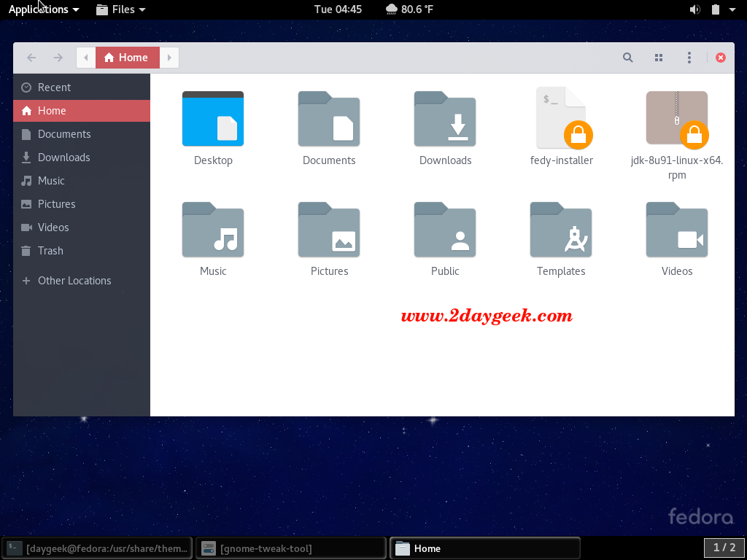
Task: Go forward with the right arrow
Action: pyautogui.click(x=58, y=58)
